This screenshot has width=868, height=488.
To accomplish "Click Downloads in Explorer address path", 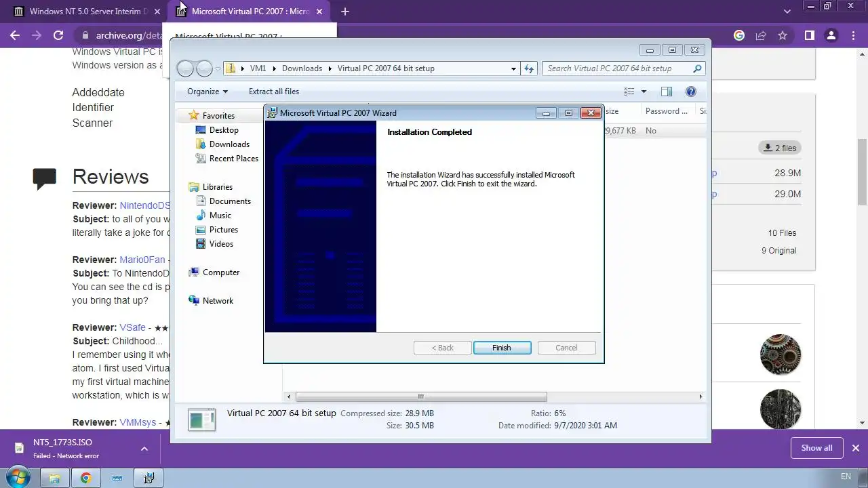I will coord(302,68).
